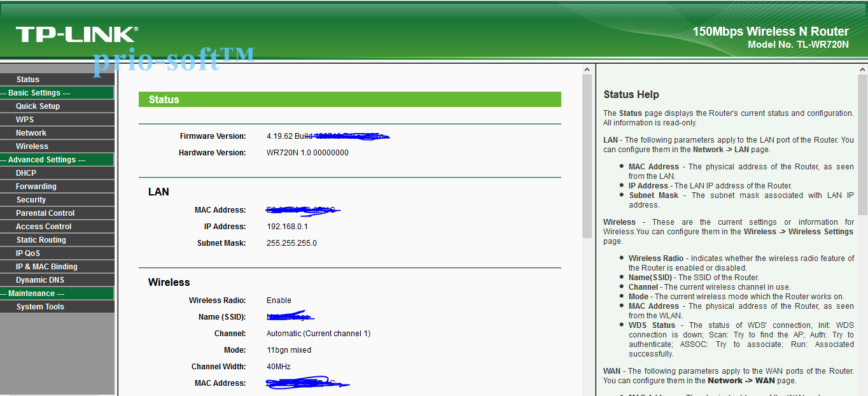Select Status in the sidebar menu
Image resolution: width=868 pixels, height=396 pixels.
(27, 79)
